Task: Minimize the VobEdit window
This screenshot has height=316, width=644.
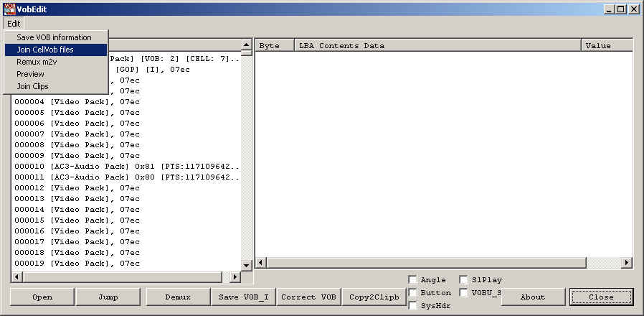Action: 610,9
